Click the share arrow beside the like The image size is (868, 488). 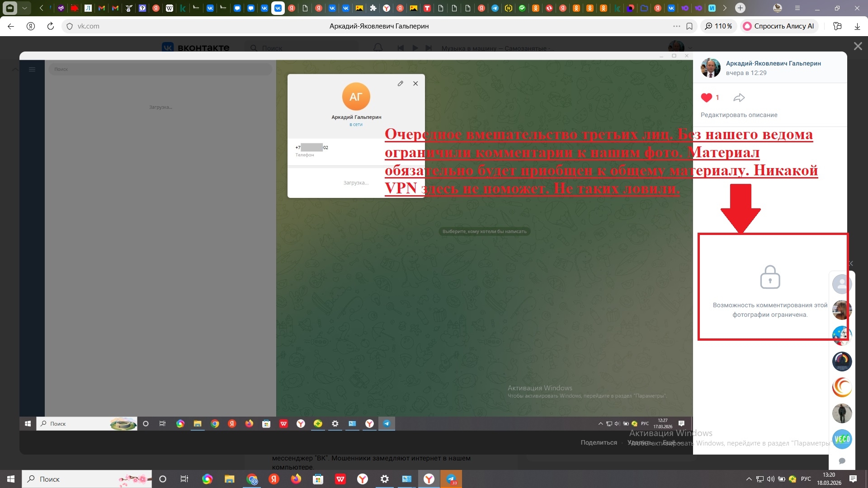point(739,98)
